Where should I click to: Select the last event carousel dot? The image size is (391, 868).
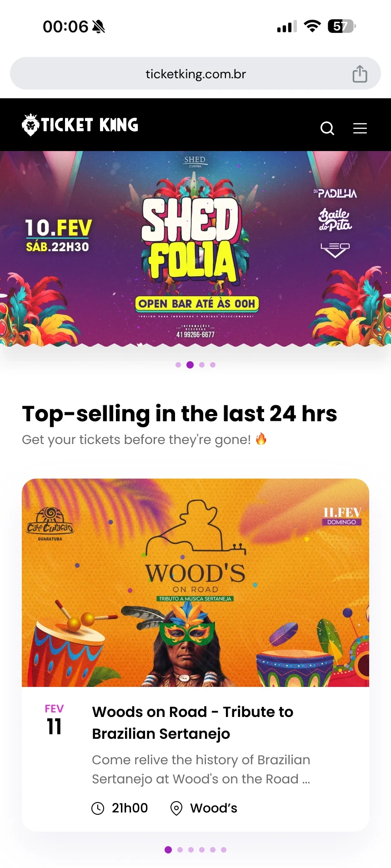point(224,850)
